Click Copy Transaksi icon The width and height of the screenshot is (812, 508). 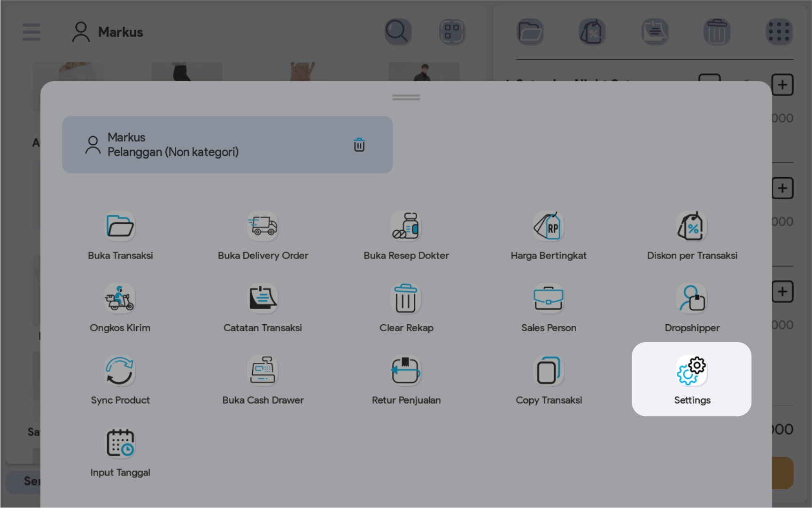coord(549,371)
